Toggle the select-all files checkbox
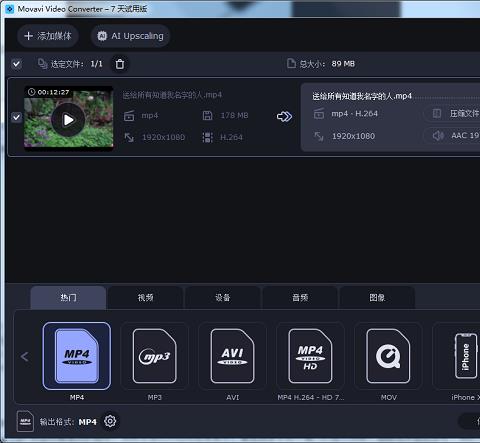Screen dimensions: 480x443 pyautogui.click(x=16, y=64)
